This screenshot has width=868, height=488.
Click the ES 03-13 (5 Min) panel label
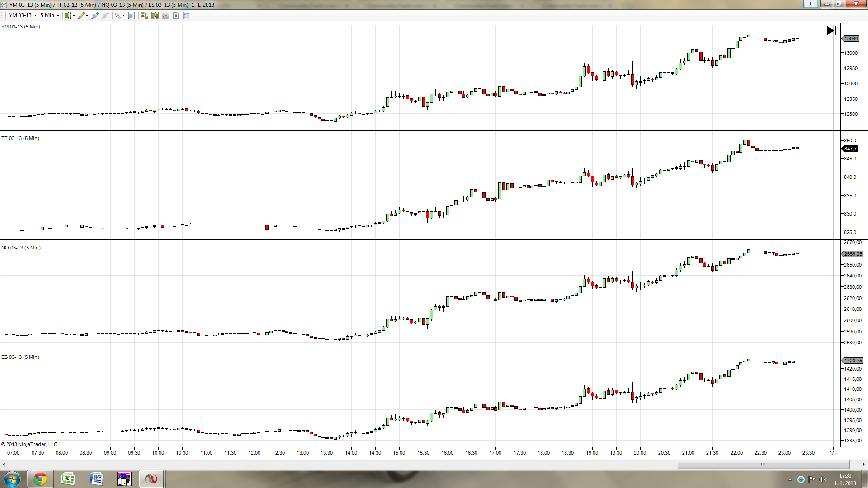click(x=20, y=357)
